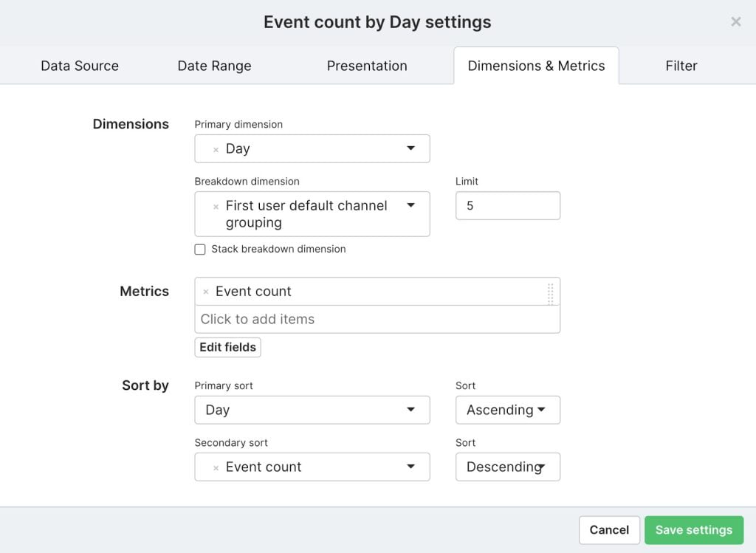The height and width of the screenshot is (553, 756).
Task: Go to the Filter tab
Action: [681, 66]
